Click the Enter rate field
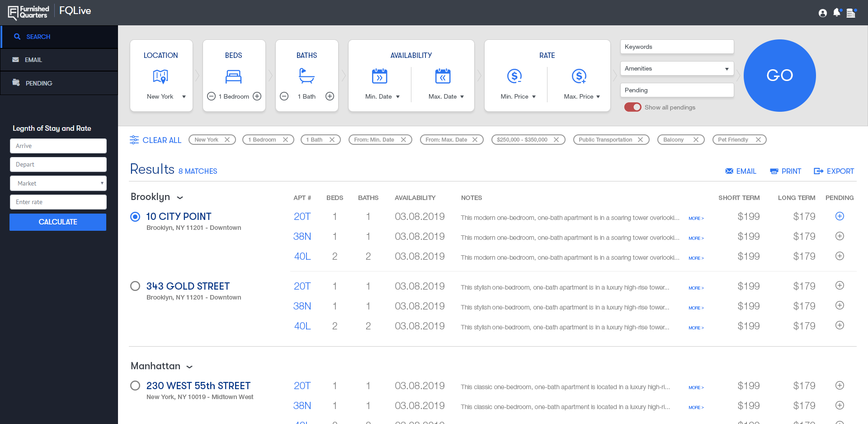 [x=58, y=202]
